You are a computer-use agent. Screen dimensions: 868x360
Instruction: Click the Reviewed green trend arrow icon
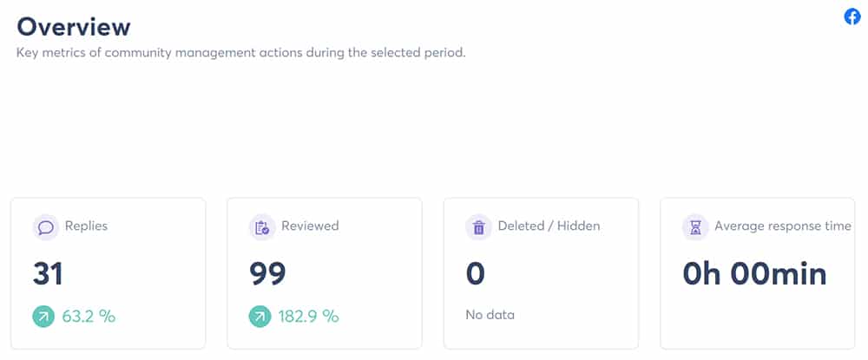coord(260,317)
